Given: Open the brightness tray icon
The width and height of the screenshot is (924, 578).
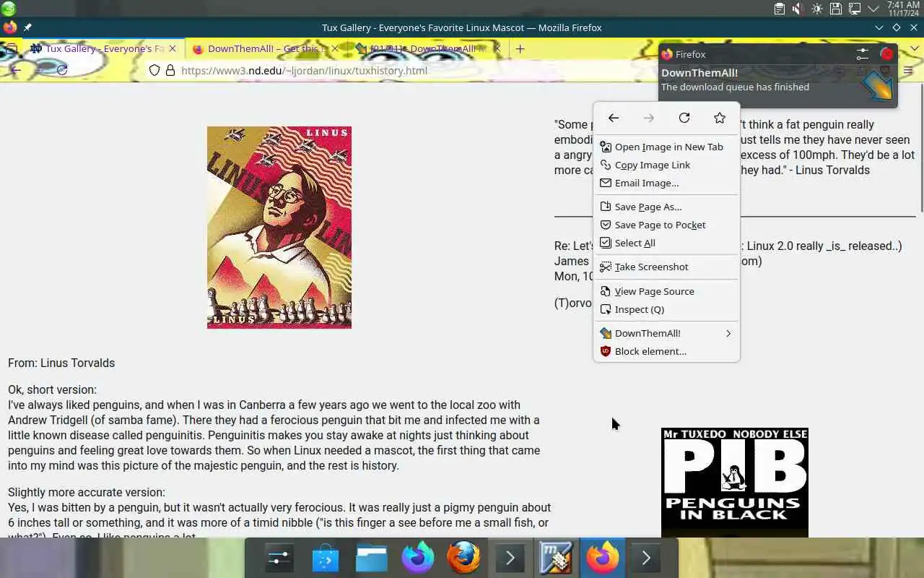Looking at the screenshot, I should tap(817, 9).
